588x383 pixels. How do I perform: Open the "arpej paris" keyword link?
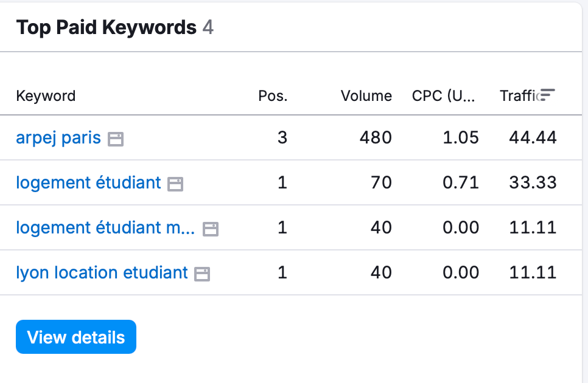pos(58,137)
